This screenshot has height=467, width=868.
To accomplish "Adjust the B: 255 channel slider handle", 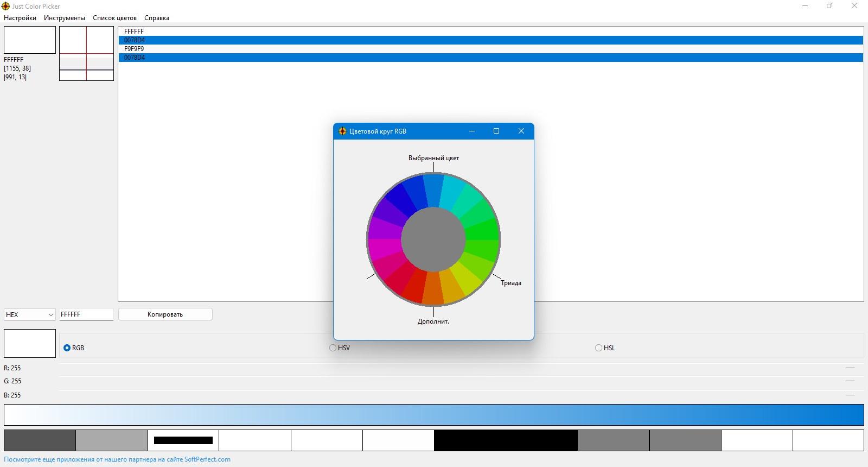I will (x=850, y=395).
